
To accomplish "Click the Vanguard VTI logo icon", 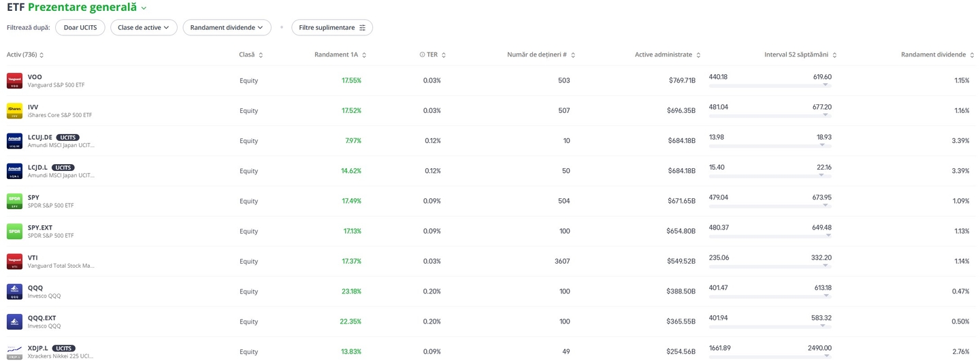I will (x=14, y=262).
